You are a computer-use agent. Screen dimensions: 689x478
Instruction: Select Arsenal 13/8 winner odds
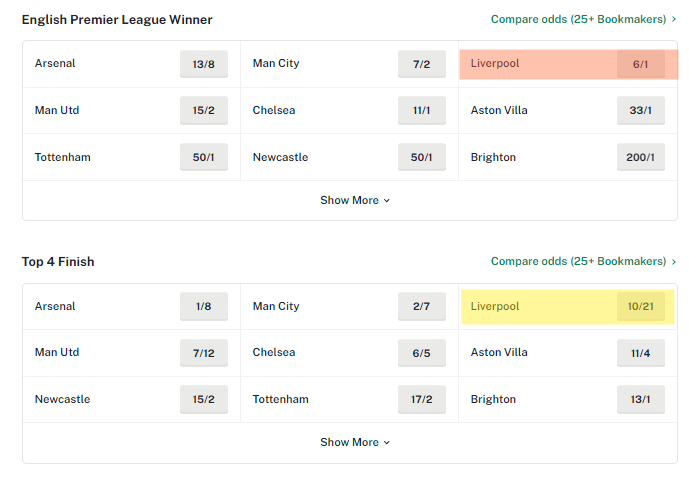(204, 64)
